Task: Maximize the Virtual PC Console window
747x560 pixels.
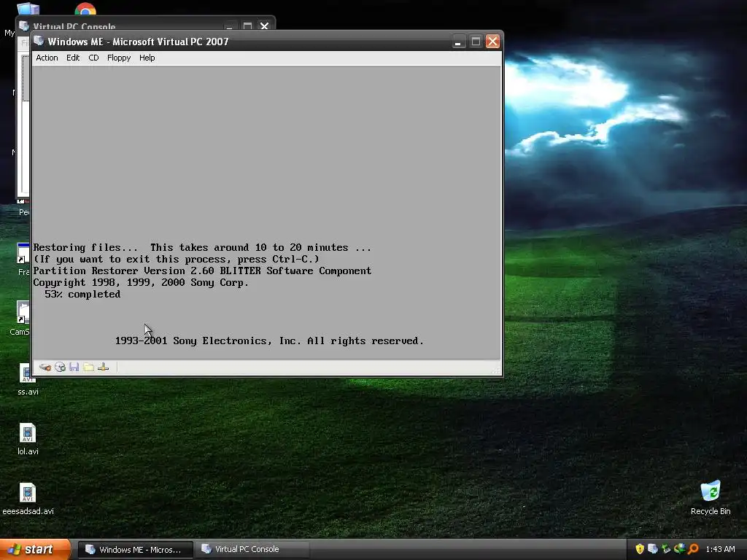Action: 247,26
